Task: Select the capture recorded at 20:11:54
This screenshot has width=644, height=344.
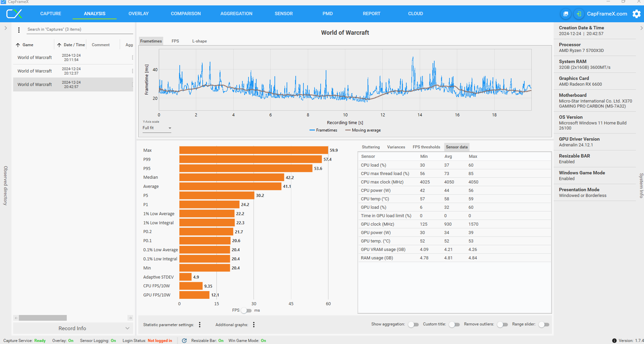Action: pos(73,58)
